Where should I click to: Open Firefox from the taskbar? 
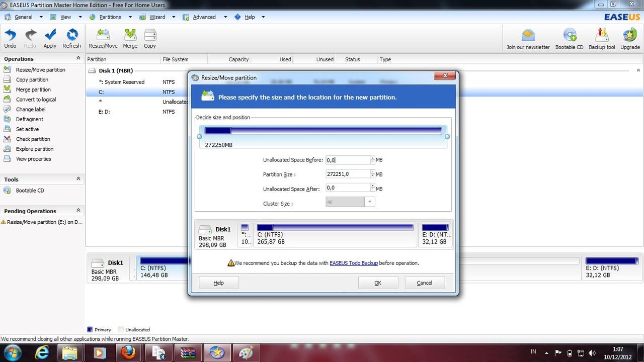pos(129,352)
